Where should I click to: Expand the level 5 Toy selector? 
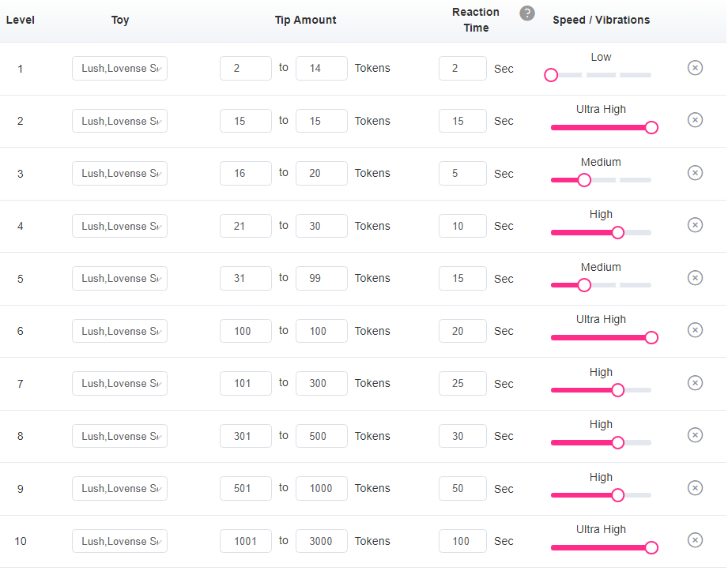tap(119, 278)
